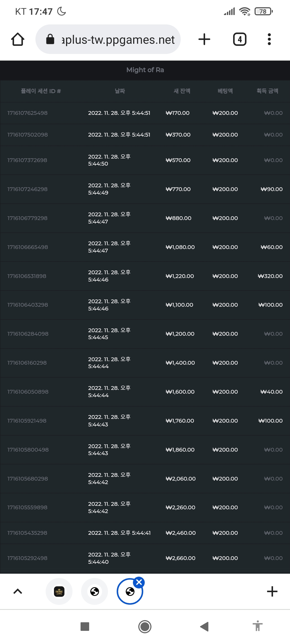Open the tab switcher showing 4 tabs
The image size is (290, 644).
pyautogui.click(x=240, y=39)
